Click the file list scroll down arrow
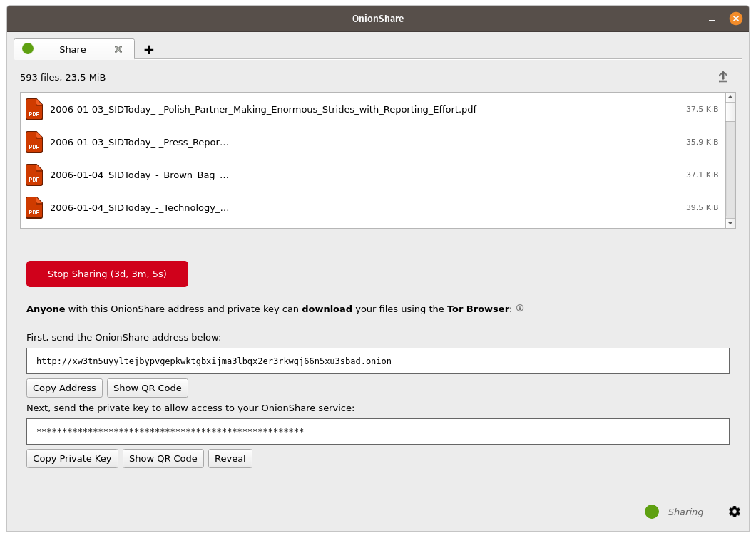756x538 pixels. point(730,222)
